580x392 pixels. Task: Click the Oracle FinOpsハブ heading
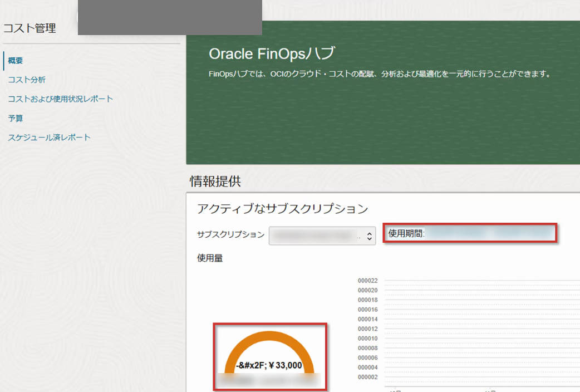pyautogui.click(x=272, y=53)
